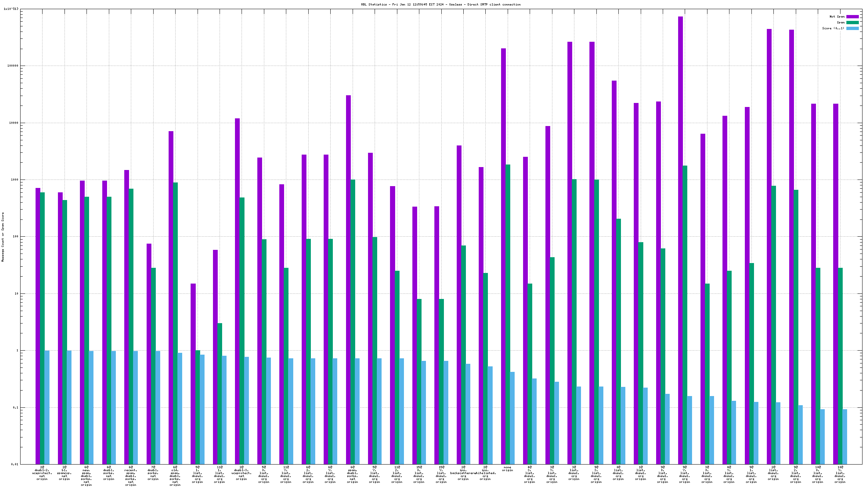Click the old.spam.dnsbl.sorbs.net x-axis label
This screenshot has width=868, height=488.
pos(175,476)
